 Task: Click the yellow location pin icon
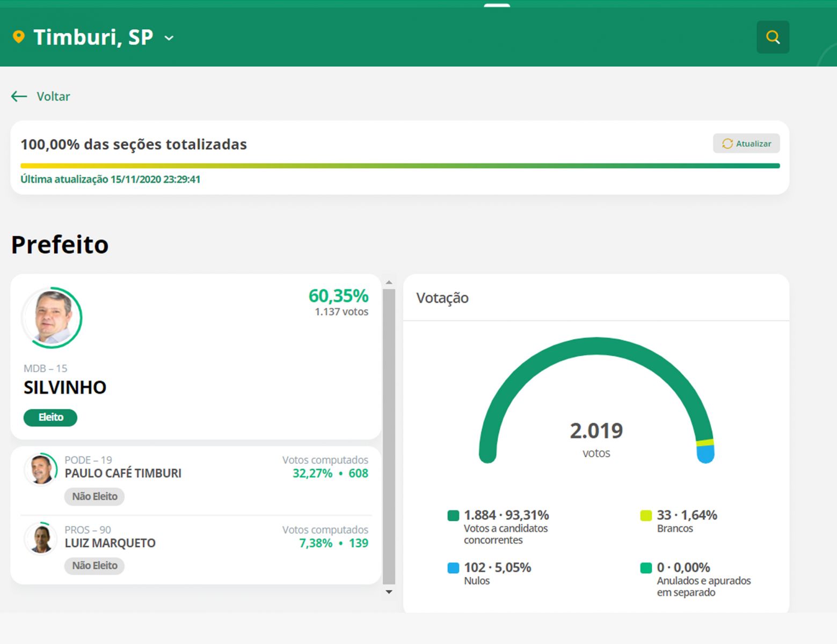(19, 37)
